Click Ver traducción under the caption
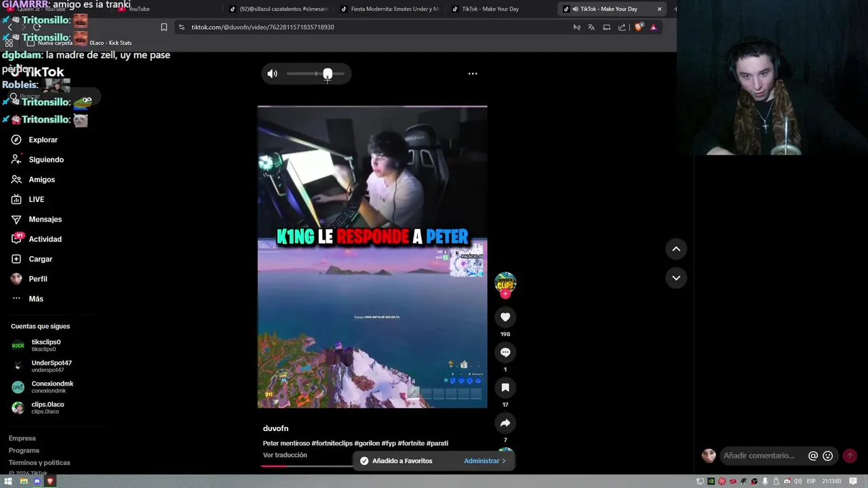Screen dimensions: 868x488 coord(285,455)
